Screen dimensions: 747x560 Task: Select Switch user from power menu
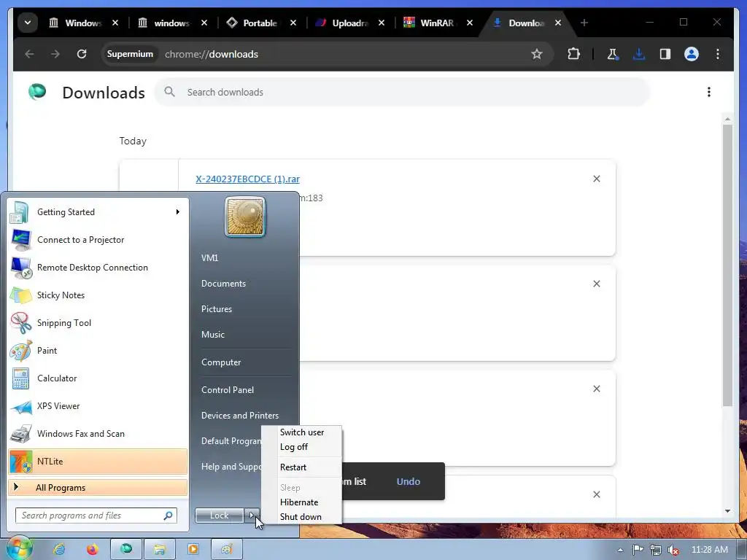[x=301, y=432]
